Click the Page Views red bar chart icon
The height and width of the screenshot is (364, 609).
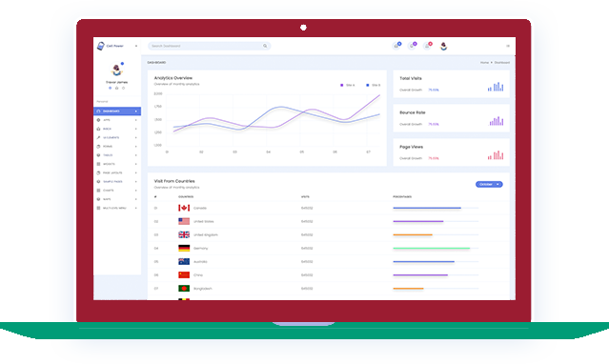coord(496,155)
